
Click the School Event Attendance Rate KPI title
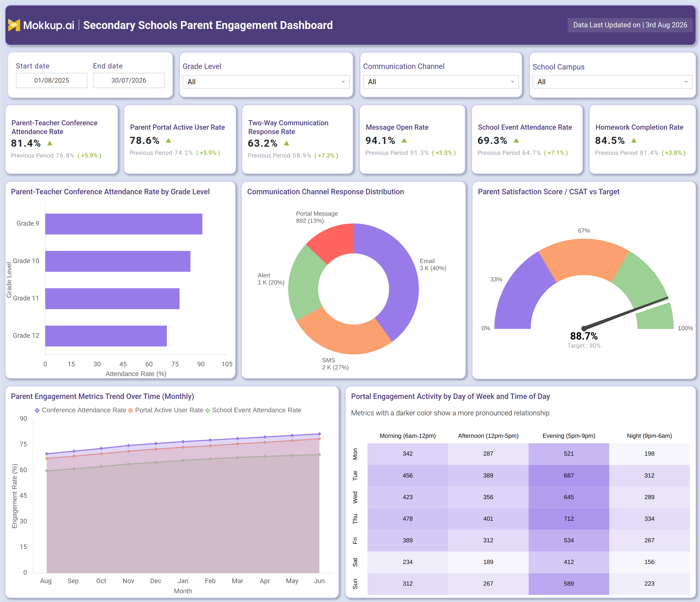point(525,128)
